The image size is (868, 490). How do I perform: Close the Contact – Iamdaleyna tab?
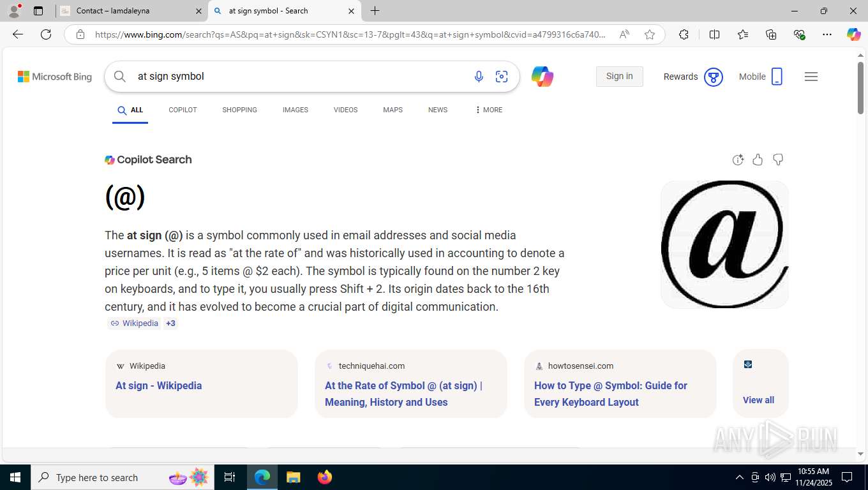pos(198,11)
